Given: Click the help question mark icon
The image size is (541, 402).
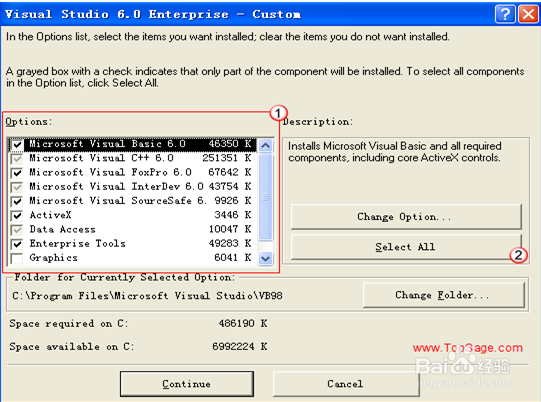Looking at the screenshot, I should [505, 14].
